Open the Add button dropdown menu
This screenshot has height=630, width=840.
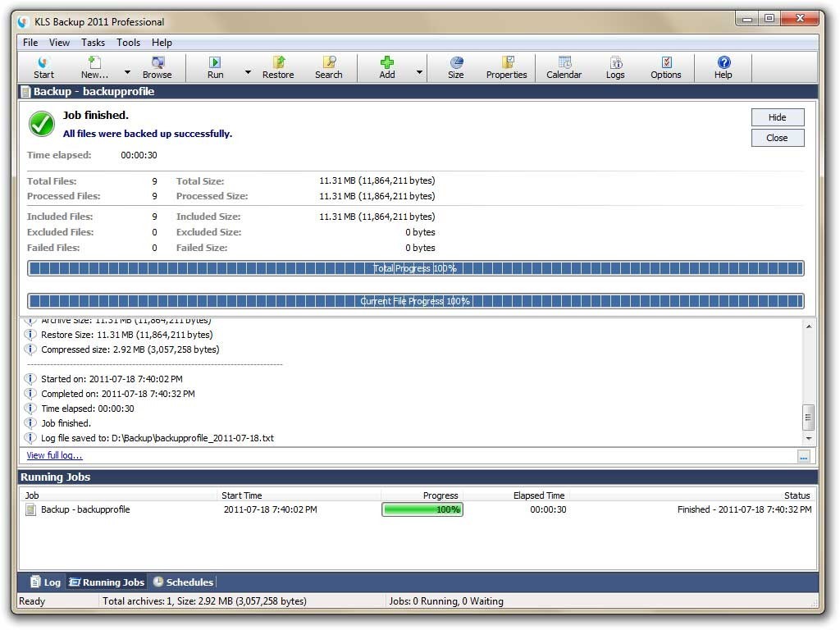pyautogui.click(x=419, y=72)
